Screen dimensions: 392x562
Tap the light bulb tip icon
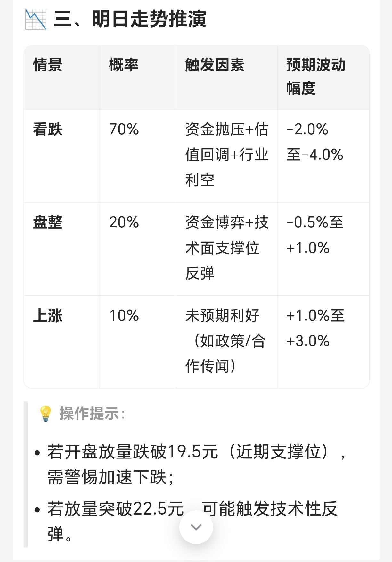click(x=45, y=413)
